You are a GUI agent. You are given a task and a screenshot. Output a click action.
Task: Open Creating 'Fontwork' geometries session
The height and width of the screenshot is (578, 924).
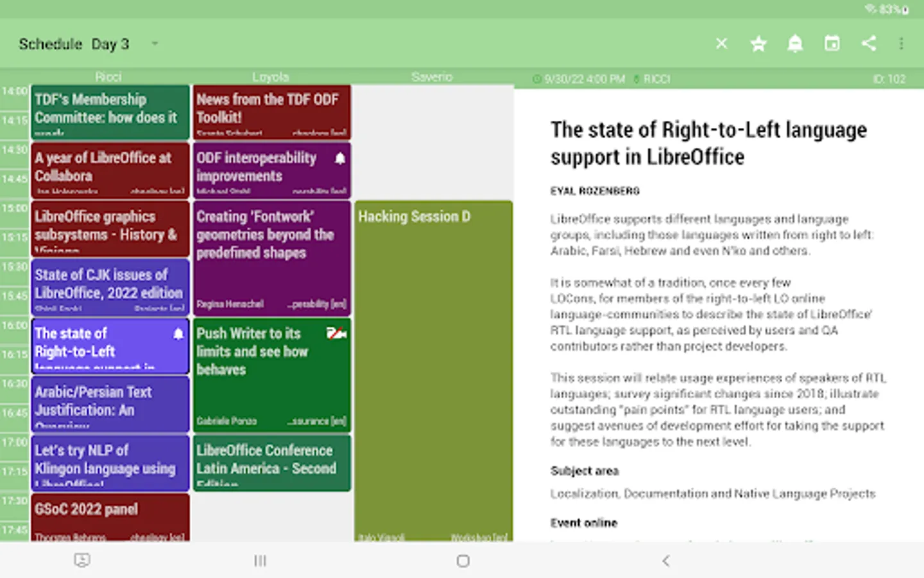point(272,258)
